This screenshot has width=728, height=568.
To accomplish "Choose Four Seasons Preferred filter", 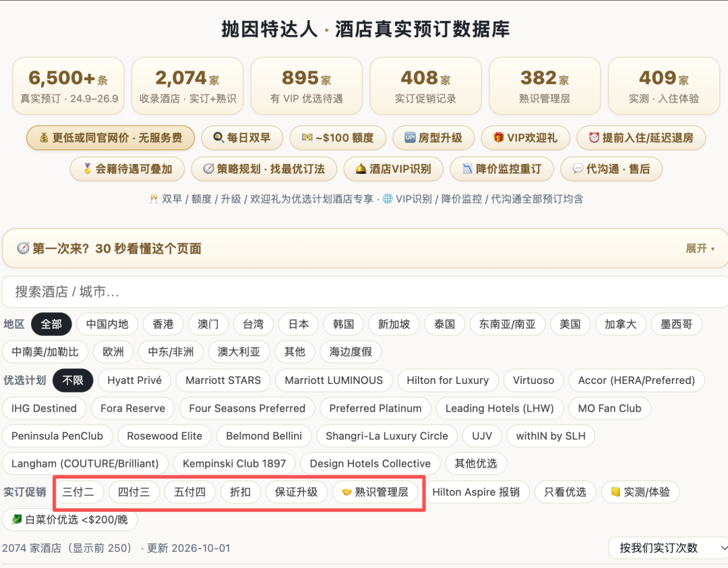I will [247, 408].
